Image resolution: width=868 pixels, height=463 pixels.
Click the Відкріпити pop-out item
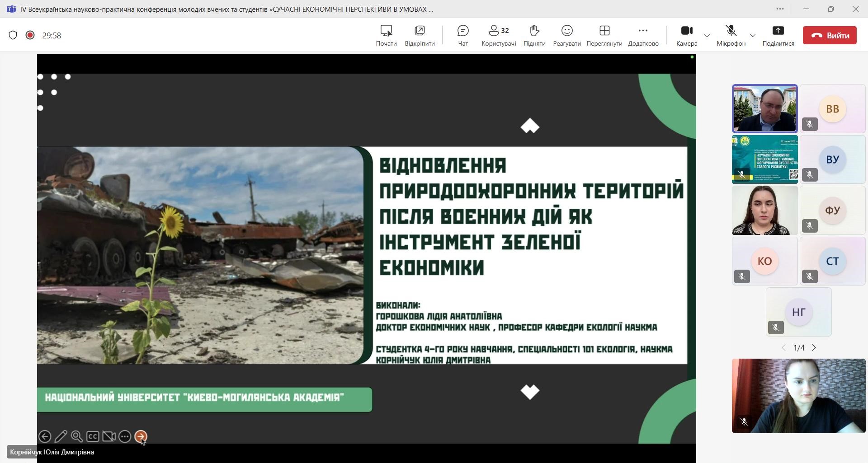coord(420,35)
